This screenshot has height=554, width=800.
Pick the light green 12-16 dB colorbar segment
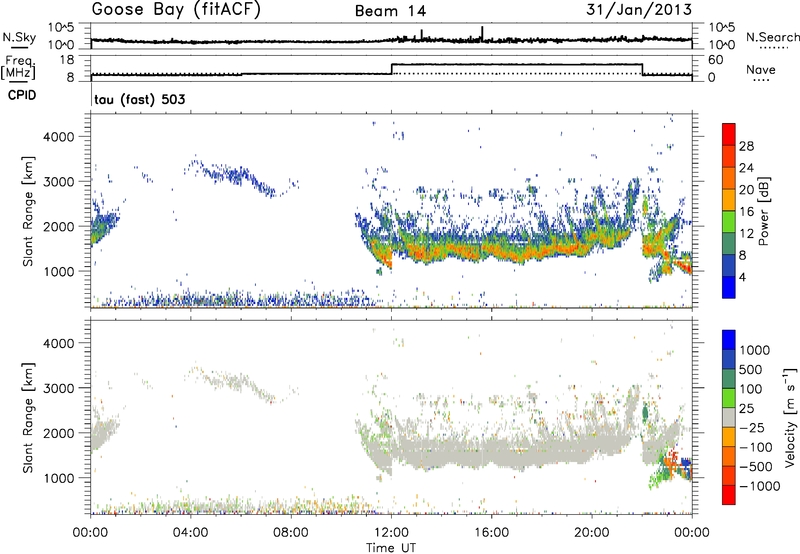click(729, 221)
